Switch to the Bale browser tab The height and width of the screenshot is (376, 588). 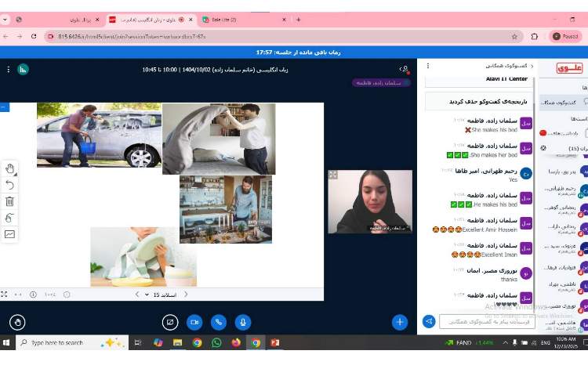pos(244,20)
